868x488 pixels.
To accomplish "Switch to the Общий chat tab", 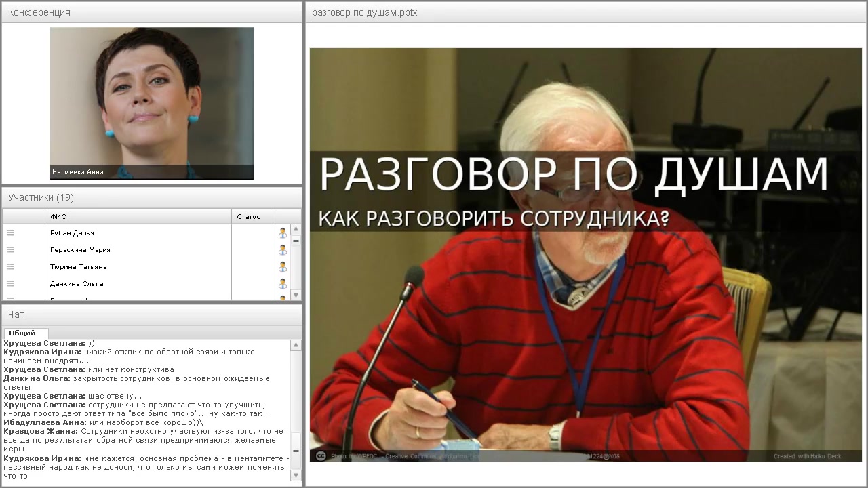I will tap(25, 333).
